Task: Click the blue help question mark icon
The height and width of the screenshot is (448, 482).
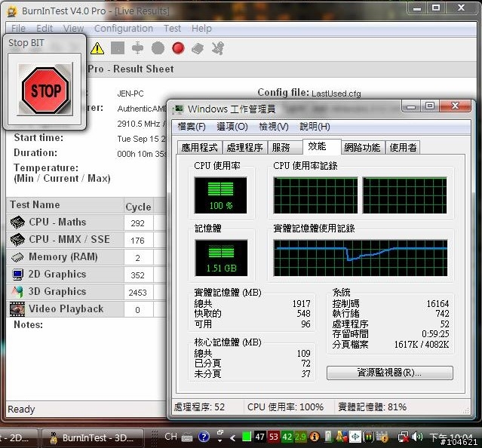Action: point(204,437)
